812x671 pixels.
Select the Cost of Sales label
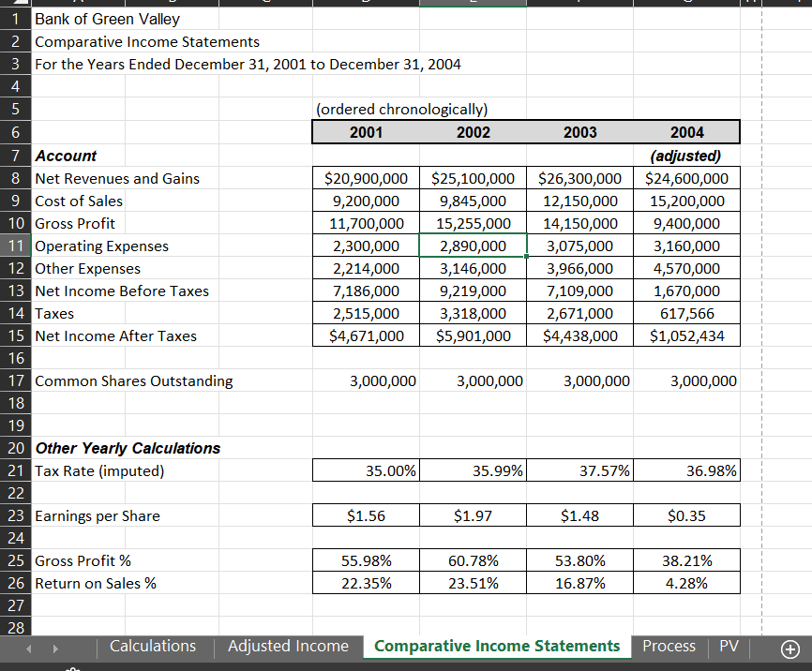pos(79,201)
